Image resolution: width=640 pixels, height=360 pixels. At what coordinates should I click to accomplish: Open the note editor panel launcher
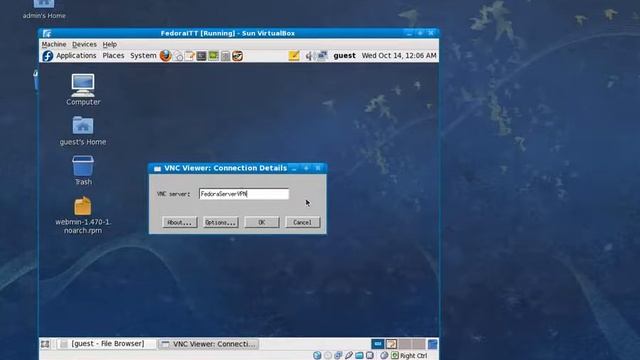[x=190, y=56]
